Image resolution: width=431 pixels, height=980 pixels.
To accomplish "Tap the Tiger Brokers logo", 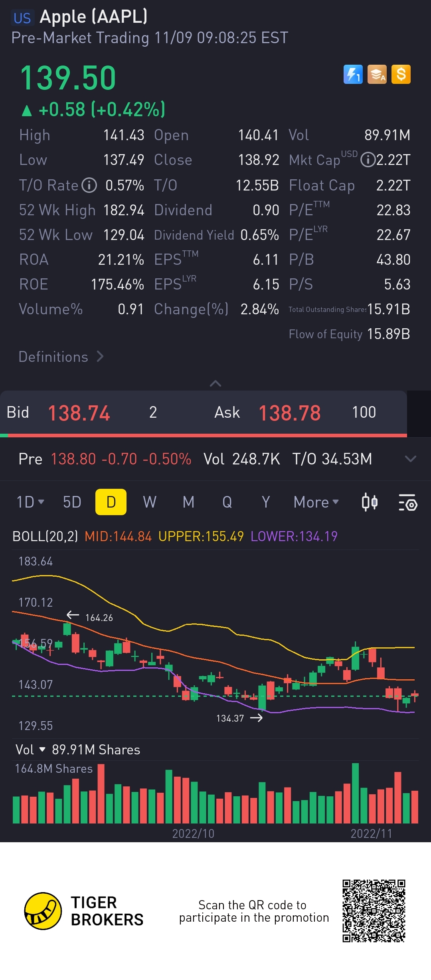I will point(84,911).
